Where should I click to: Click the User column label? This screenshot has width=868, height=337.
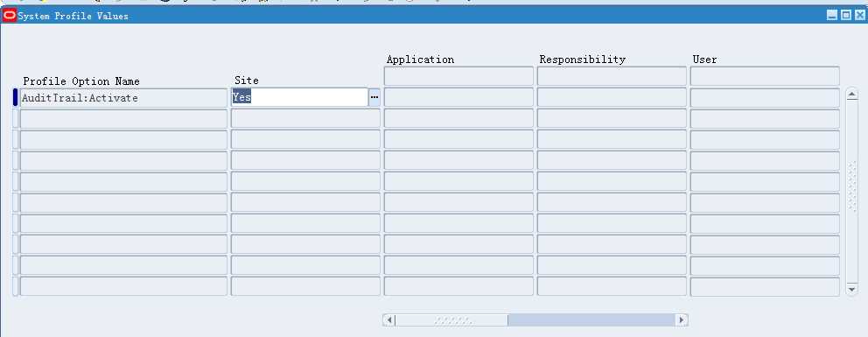704,60
